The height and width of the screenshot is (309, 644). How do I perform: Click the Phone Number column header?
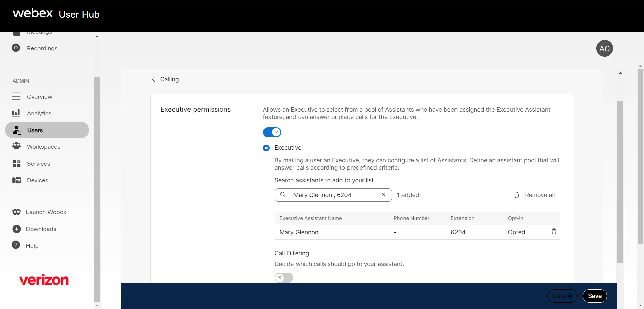(x=412, y=218)
